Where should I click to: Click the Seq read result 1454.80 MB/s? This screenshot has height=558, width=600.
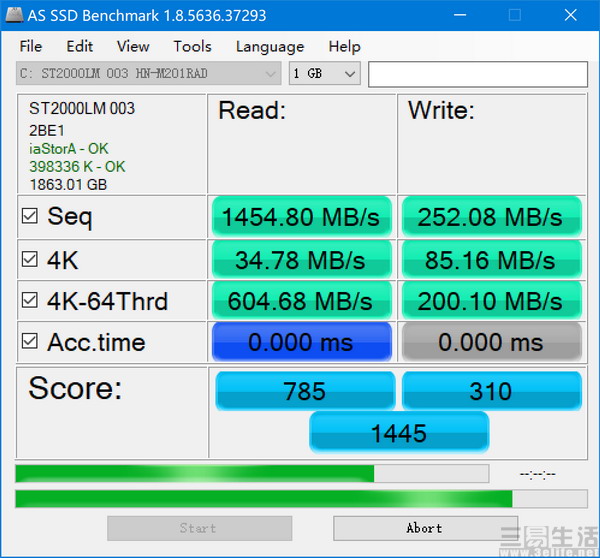pyautogui.click(x=302, y=217)
